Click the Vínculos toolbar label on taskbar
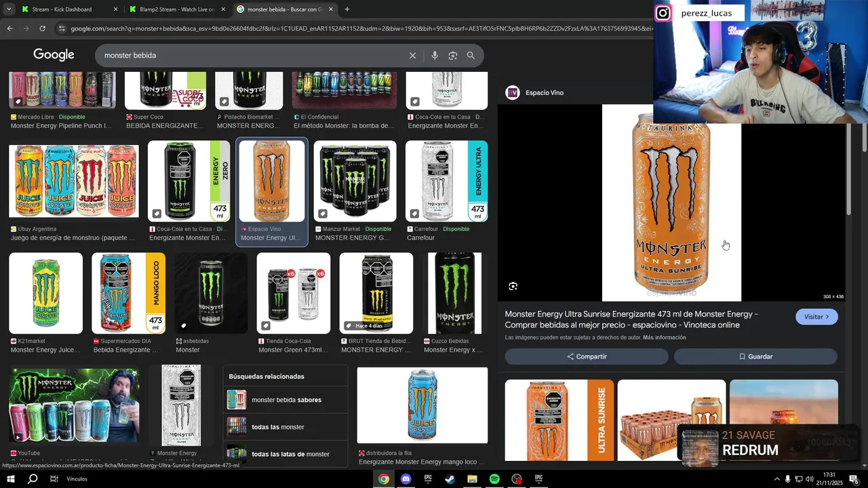Image resolution: width=868 pixels, height=488 pixels. [77, 479]
